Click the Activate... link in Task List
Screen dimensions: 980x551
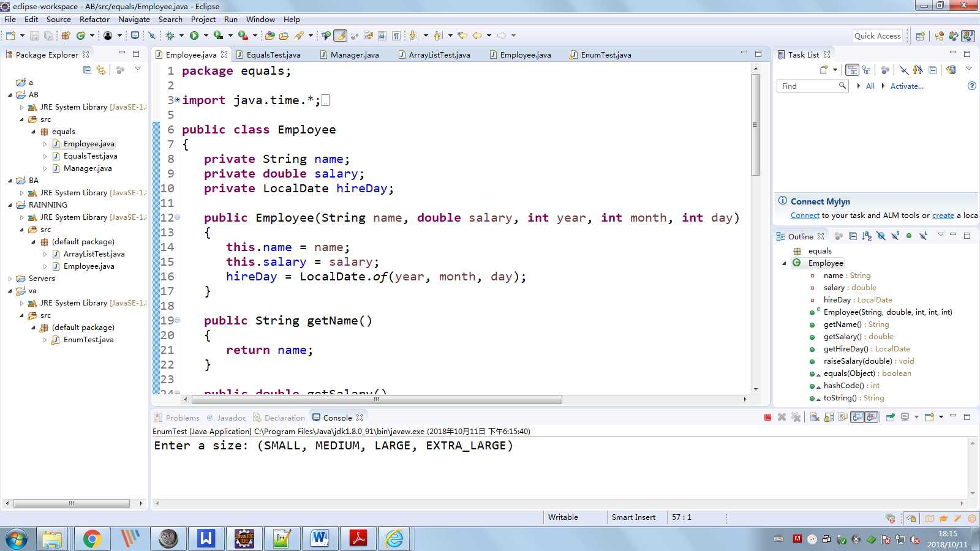click(x=907, y=86)
